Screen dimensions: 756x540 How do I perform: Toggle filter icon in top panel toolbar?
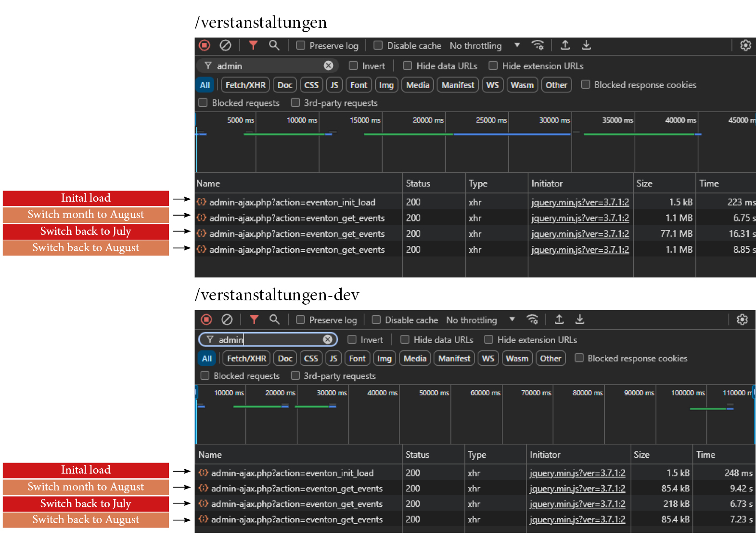253,45
